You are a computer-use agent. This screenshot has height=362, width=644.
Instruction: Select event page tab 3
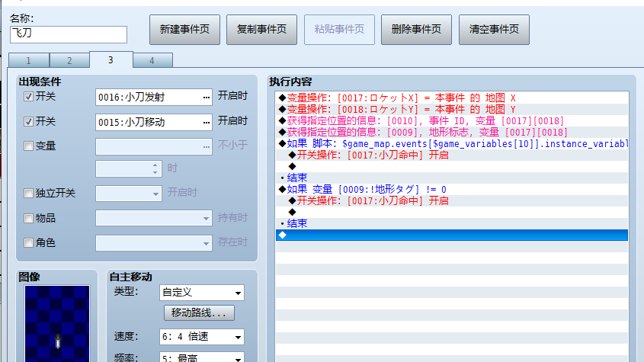pyautogui.click(x=111, y=59)
